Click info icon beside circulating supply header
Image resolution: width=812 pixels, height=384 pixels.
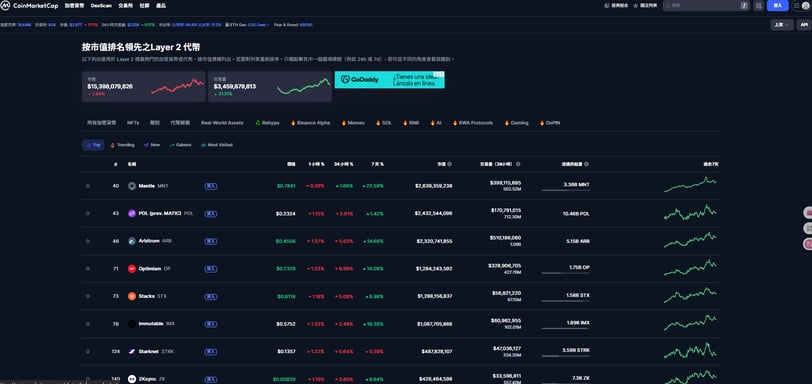point(586,164)
